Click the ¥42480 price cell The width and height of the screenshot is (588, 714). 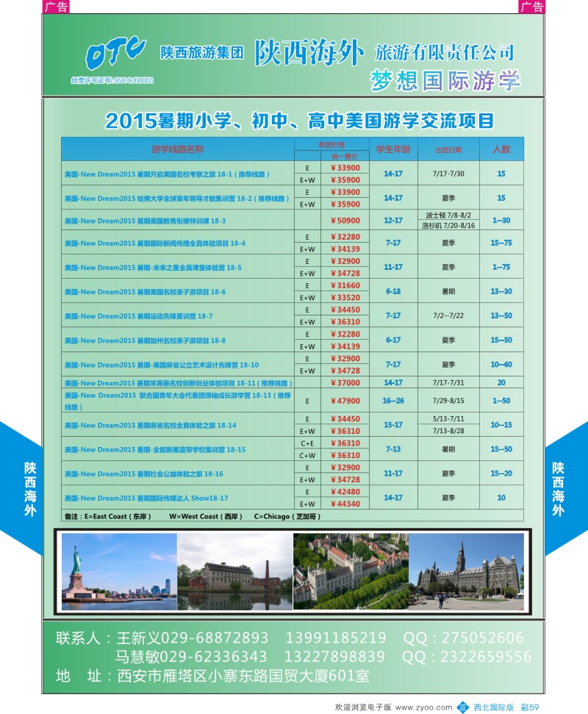point(345,491)
